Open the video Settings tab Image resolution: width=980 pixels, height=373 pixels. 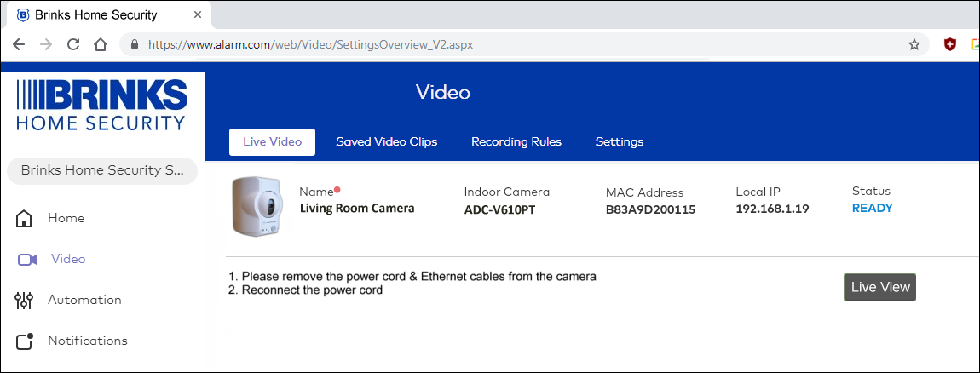click(x=620, y=142)
